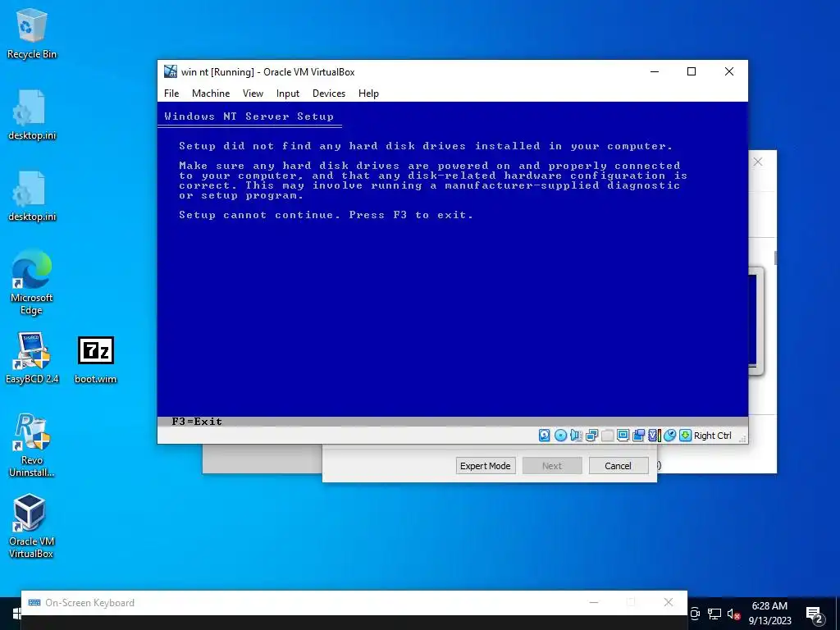Click the Expert Mode button
Viewport: 840px width, 630px height.
(486, 466)
